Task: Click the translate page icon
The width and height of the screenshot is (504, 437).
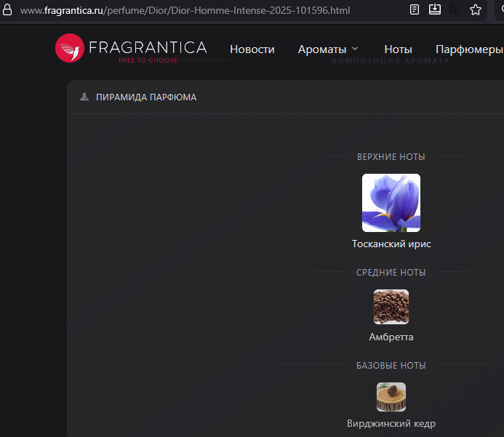Action: (x=455, y=9)
